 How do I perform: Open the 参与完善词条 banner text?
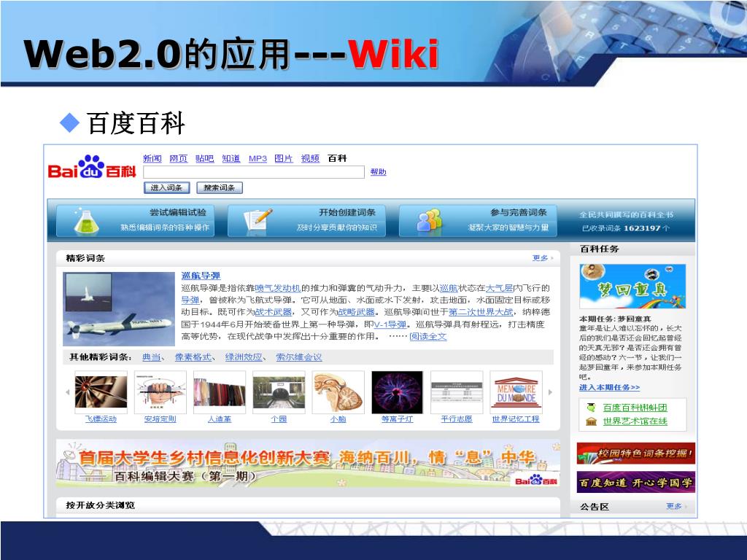point(519,212)
